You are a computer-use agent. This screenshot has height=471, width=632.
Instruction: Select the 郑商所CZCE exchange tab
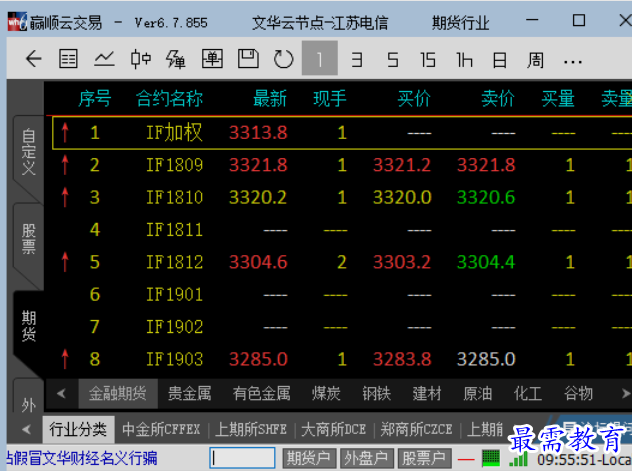coord(416,430)
